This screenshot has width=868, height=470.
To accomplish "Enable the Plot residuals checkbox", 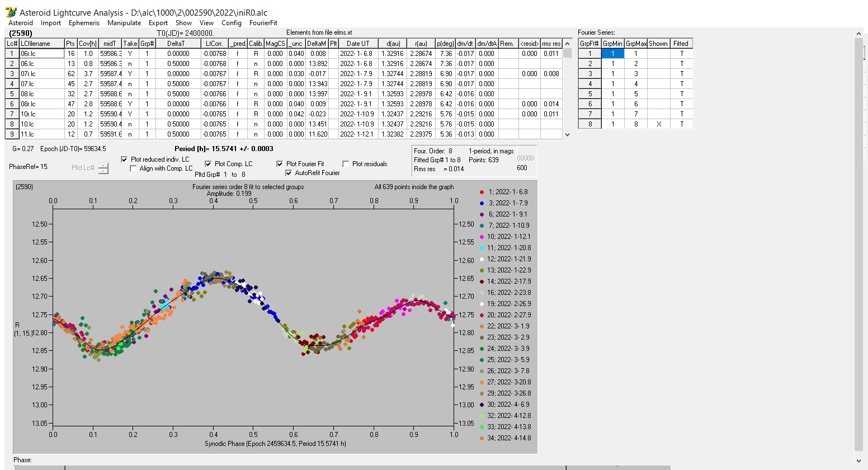I will click(346, 164).
